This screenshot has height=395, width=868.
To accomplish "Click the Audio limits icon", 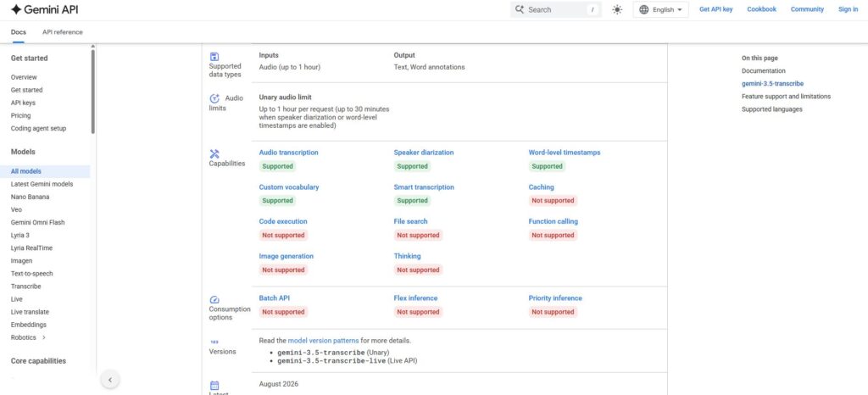I will (214, 98).
